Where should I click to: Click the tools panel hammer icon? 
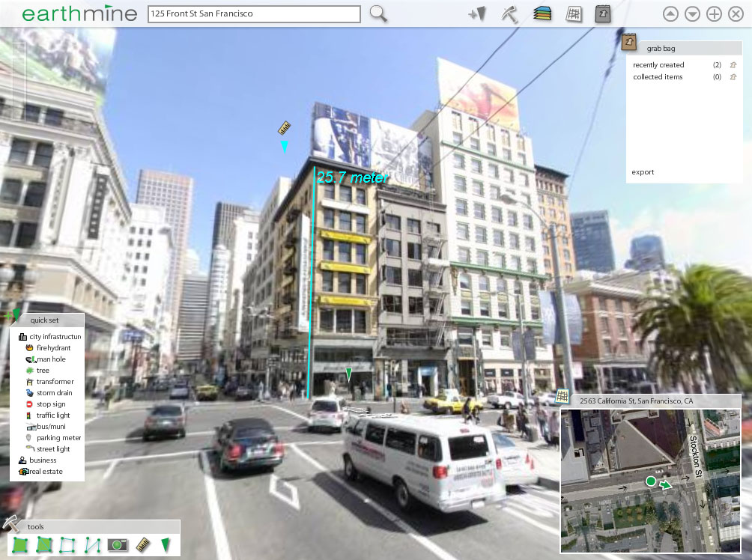click(10, 524)
